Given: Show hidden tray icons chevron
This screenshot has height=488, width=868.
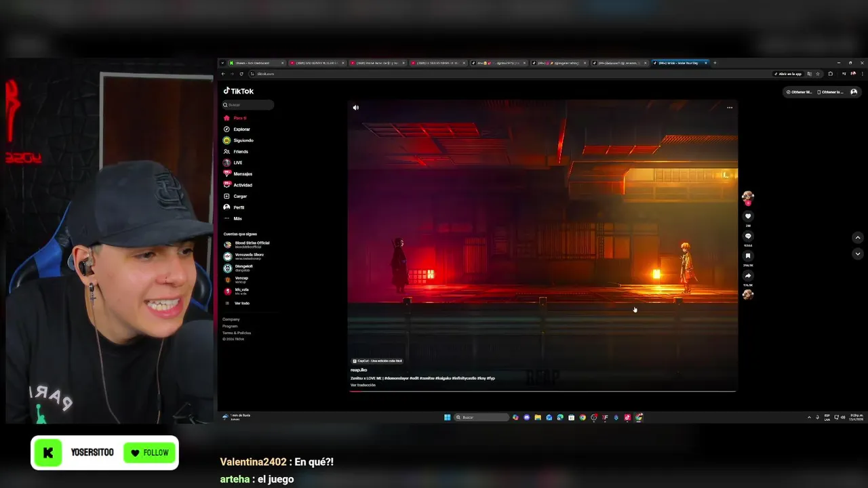Looking at the screenshot, I should [809, 418].
